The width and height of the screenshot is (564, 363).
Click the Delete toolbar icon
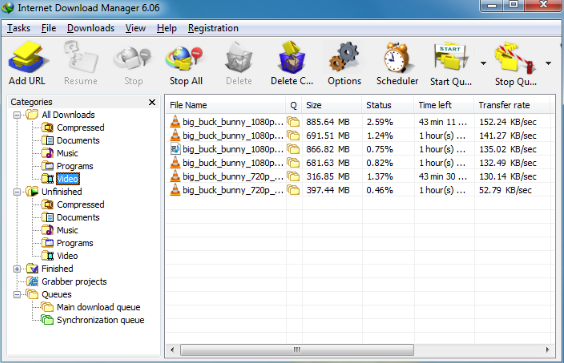(239, 63)
